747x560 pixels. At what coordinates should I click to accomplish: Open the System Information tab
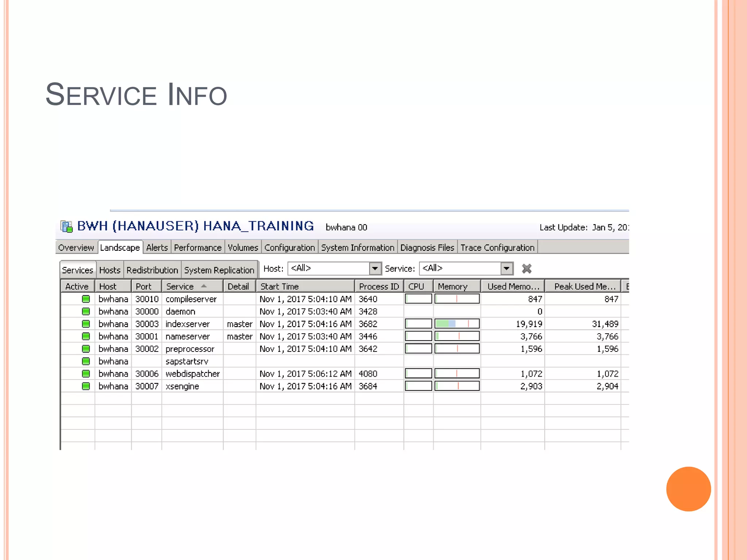pos(358,248)
